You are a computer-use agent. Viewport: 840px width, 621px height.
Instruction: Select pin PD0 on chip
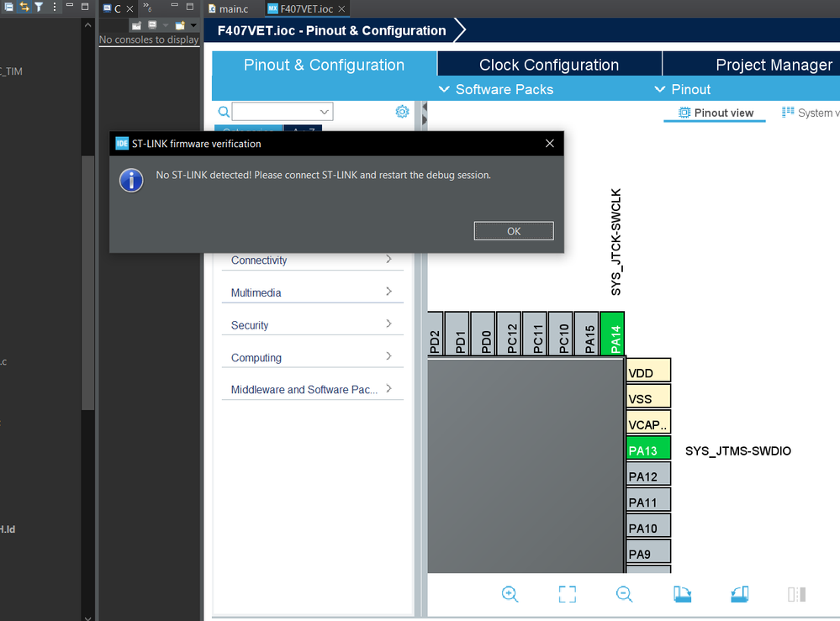tap(483, 334)
